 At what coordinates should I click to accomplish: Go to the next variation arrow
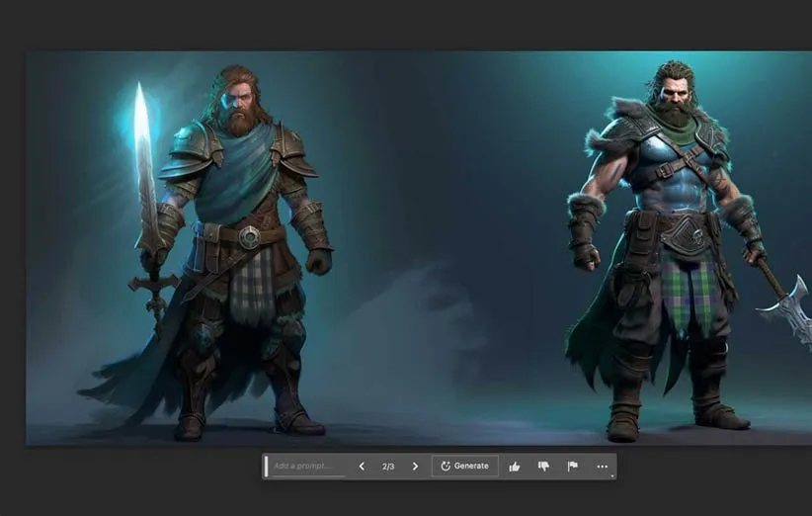point(415,467)
